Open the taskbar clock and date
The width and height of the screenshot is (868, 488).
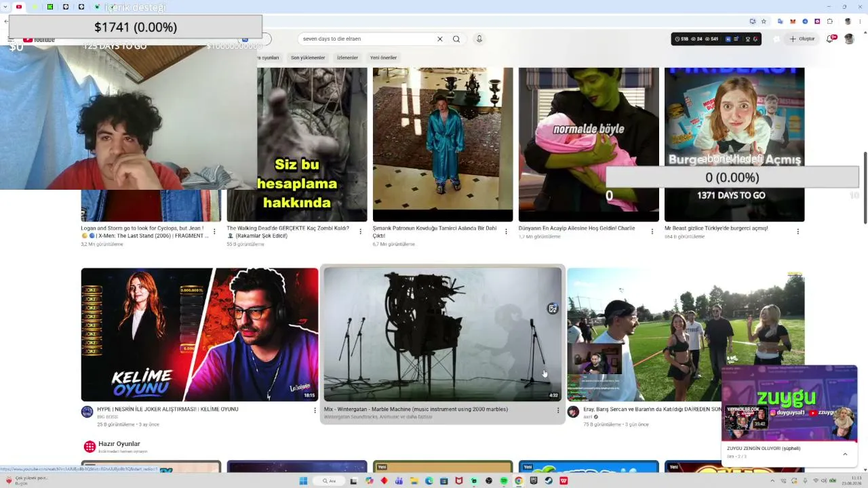(x=851, y=481)
